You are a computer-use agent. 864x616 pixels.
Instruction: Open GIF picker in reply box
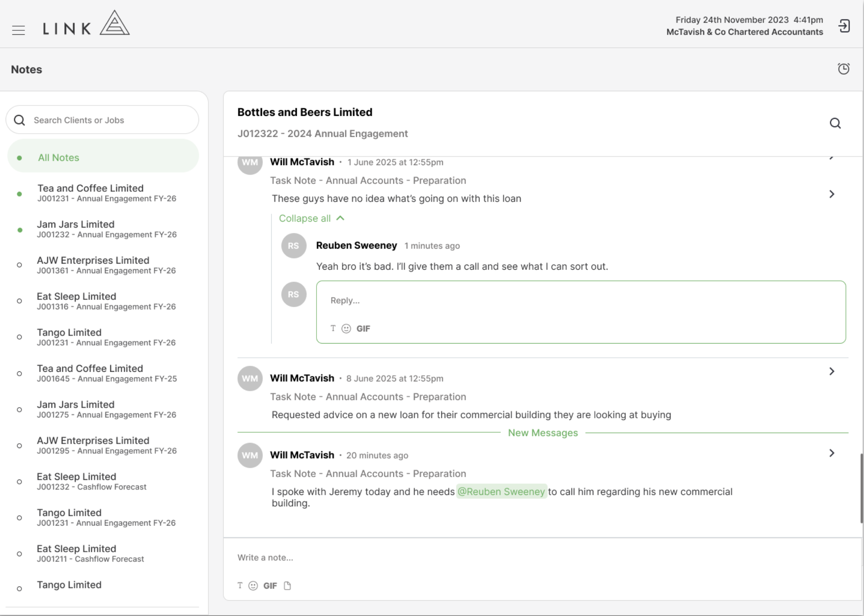tap(363, 329)
